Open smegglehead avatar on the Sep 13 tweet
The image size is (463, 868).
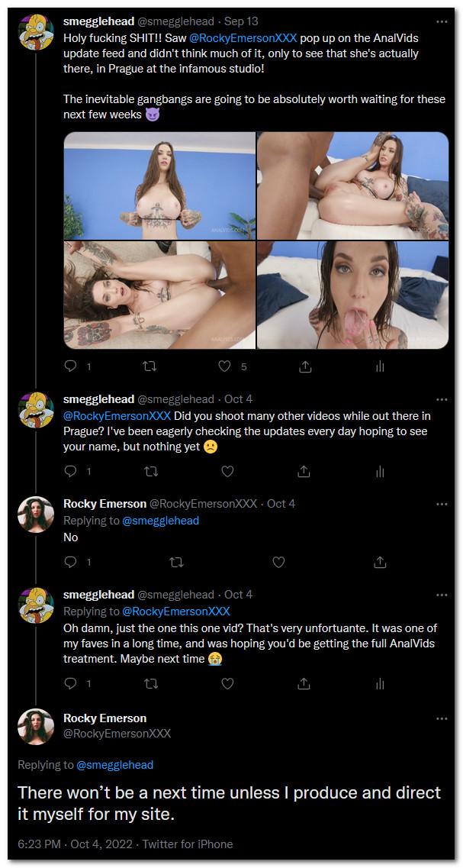(35, 24)
